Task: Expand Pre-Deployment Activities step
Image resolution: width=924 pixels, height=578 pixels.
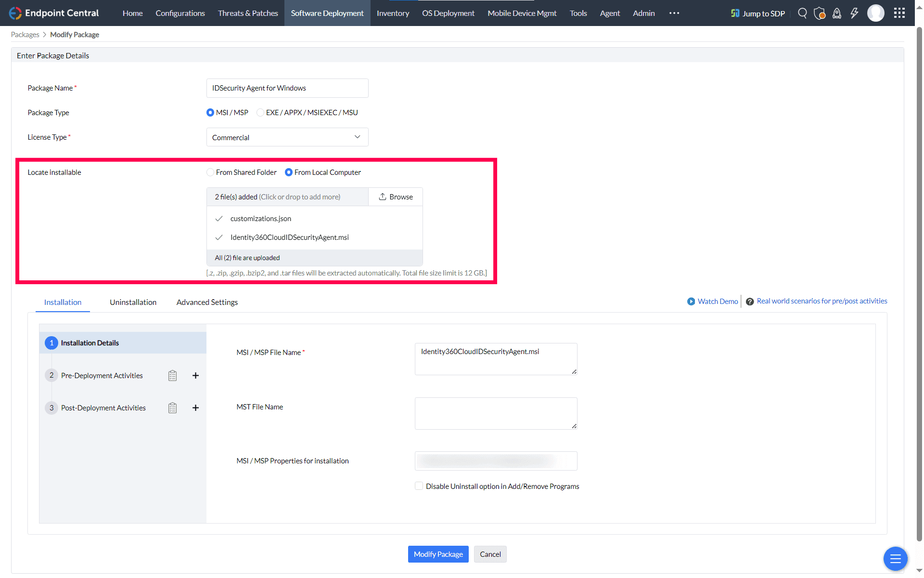Action: tap(102, 376)
